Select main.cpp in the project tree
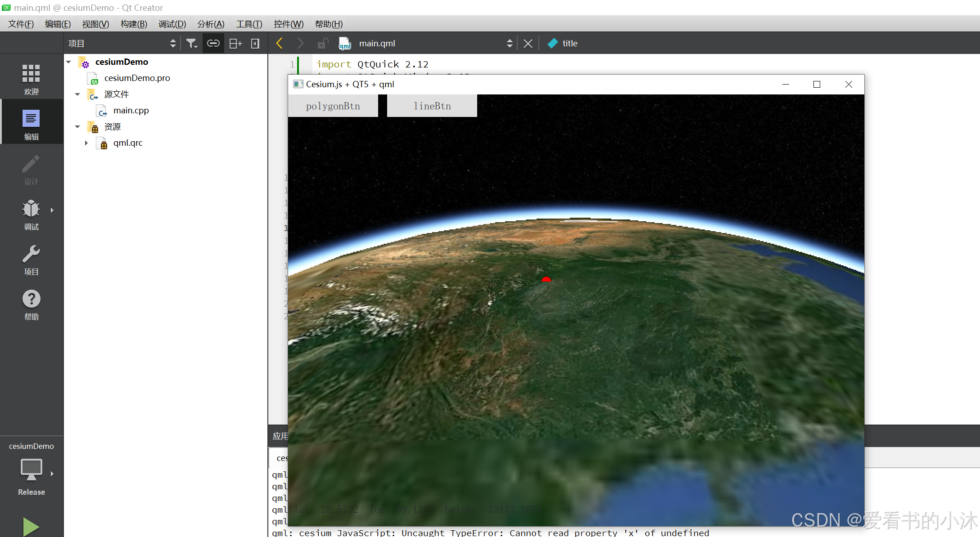 [131, 110]
